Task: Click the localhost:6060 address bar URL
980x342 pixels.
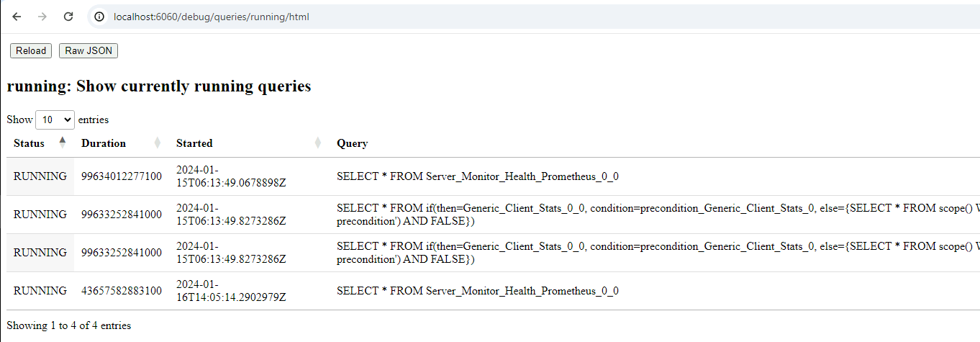Action: tap(212, 17)
